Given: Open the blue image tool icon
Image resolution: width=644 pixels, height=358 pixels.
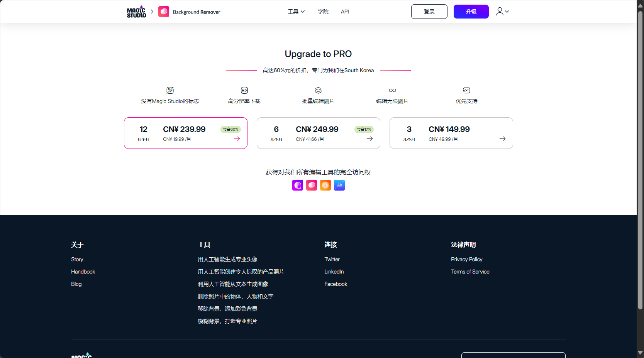Looking at the screenshot, I should pyautogui.click(x=339, y=185).
